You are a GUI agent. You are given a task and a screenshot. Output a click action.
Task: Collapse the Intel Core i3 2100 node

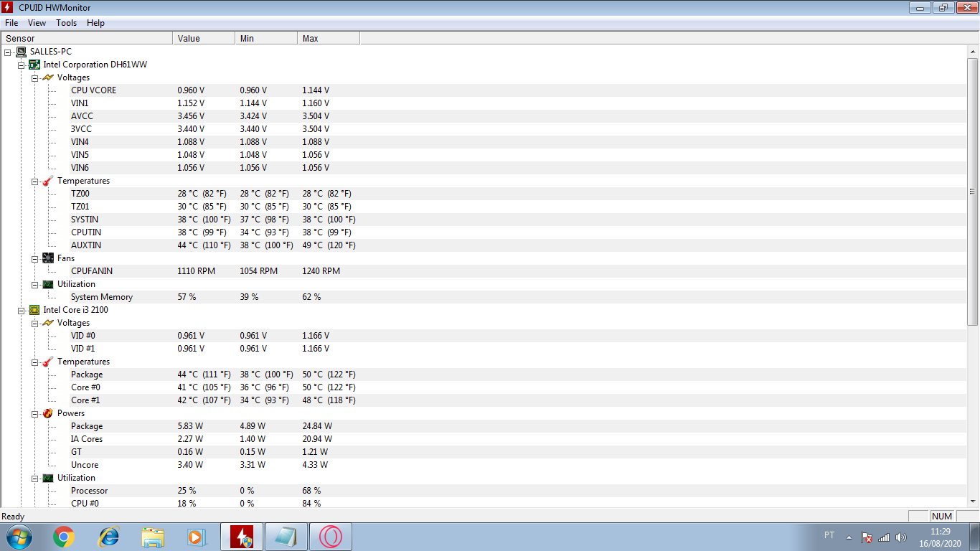pyautogui.click(x=22, y=310)
